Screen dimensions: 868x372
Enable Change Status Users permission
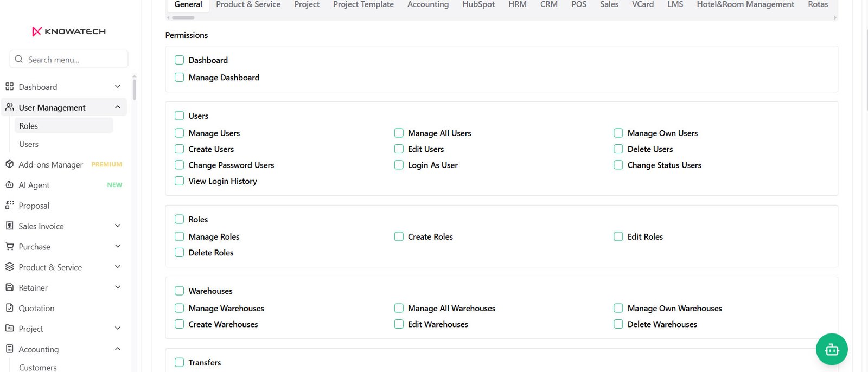coord(618,165)
